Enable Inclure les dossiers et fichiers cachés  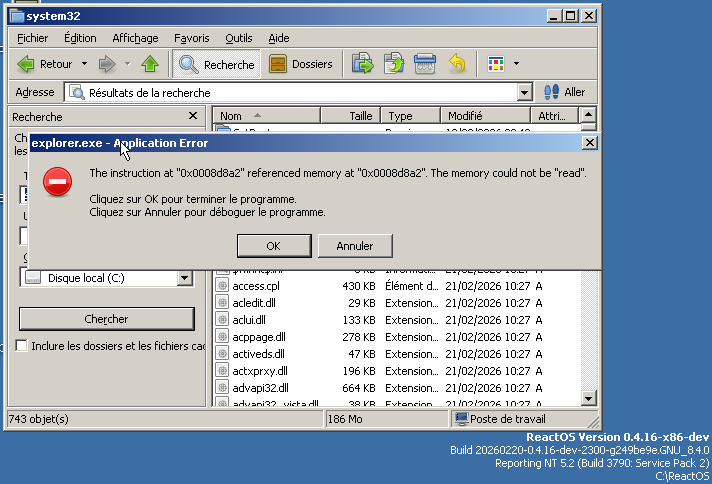(23, 346)
